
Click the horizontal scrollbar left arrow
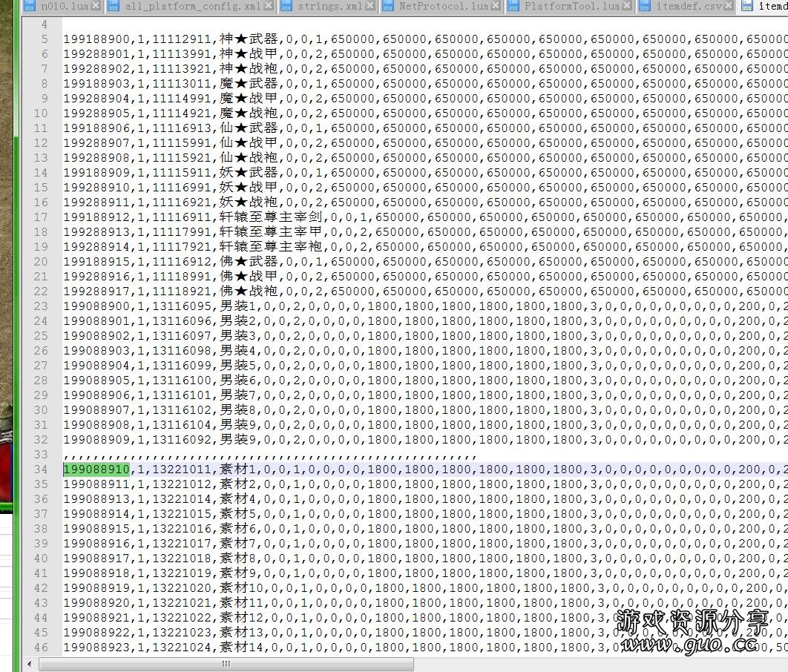(x=30, y=664)
